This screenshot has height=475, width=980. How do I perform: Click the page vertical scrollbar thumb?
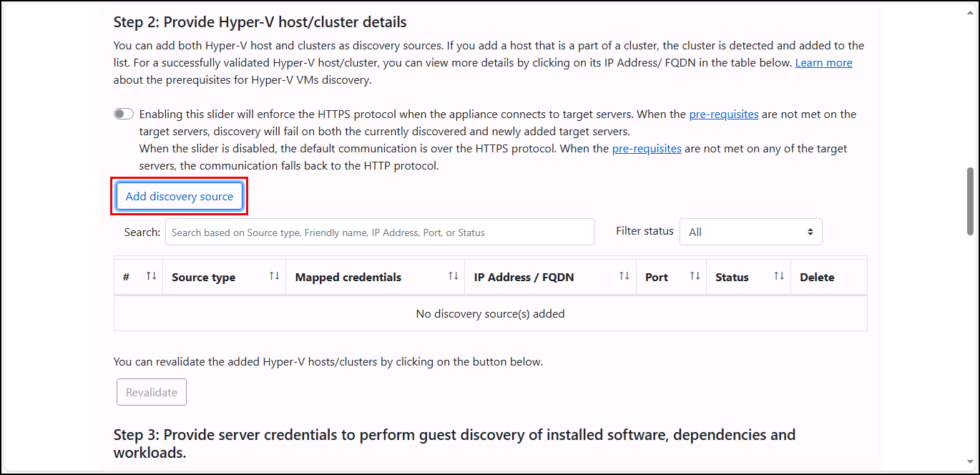point(970,201)
